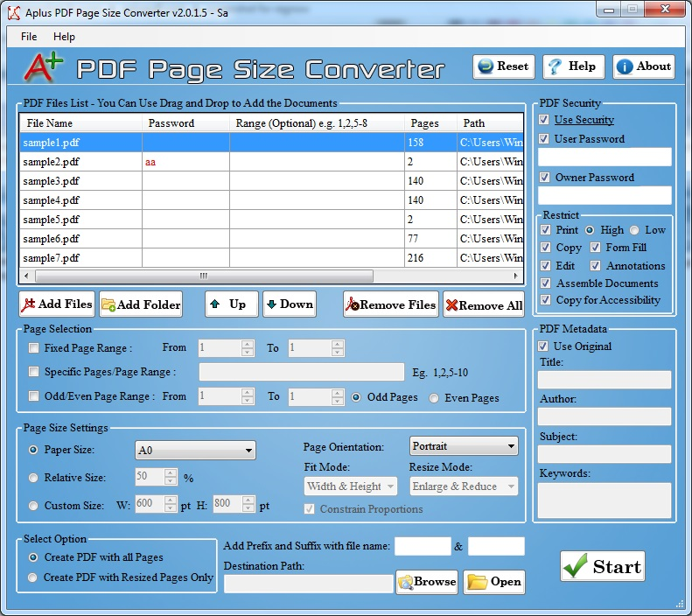Select Low print quality radio
The width and height of the screenshot is (692, 616).
coord(634,230)
